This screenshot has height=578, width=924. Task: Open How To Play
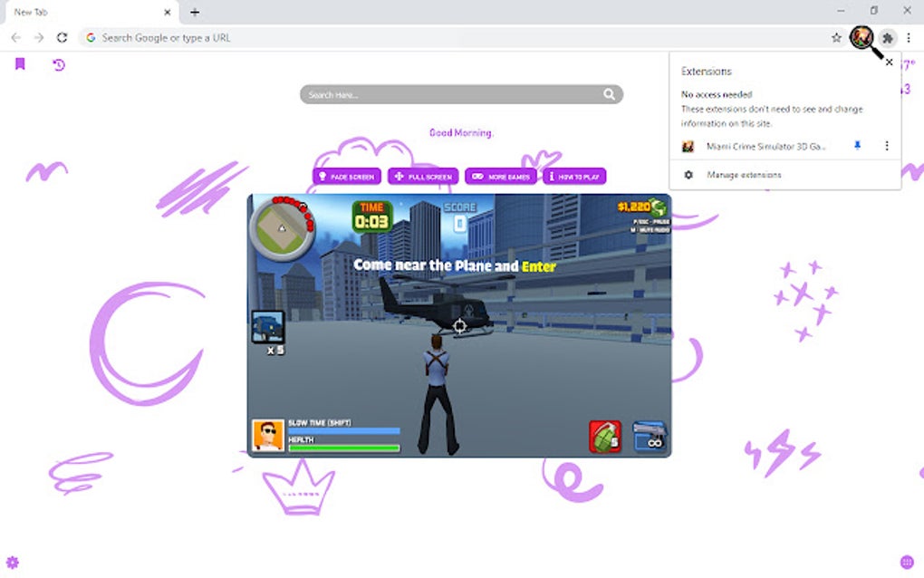pos(574,176)
